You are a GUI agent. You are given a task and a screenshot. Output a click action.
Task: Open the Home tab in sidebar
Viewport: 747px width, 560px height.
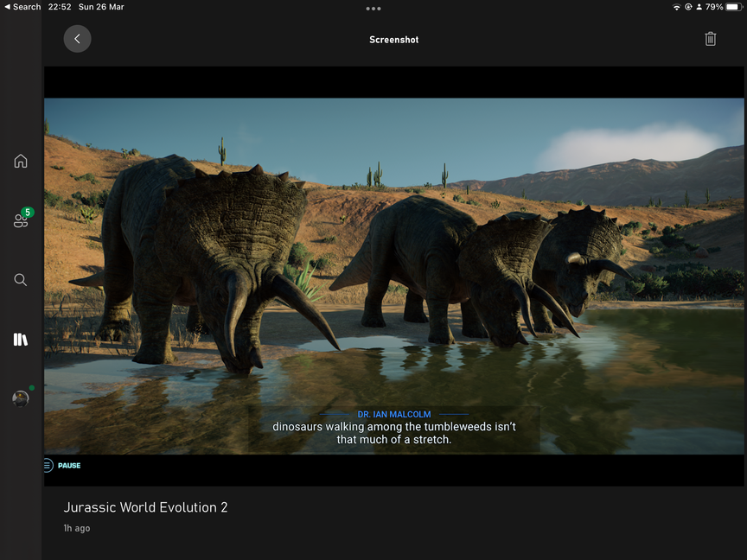(21, 161)
